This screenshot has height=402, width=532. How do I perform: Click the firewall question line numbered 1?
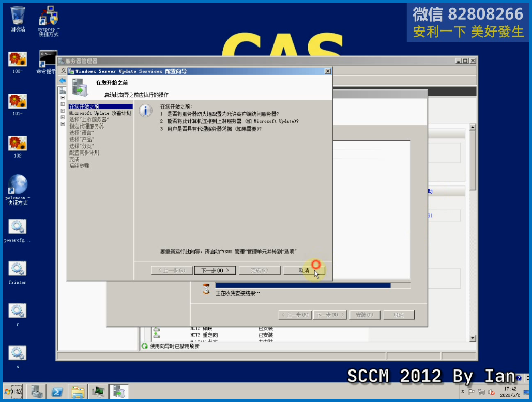(220, 114)
